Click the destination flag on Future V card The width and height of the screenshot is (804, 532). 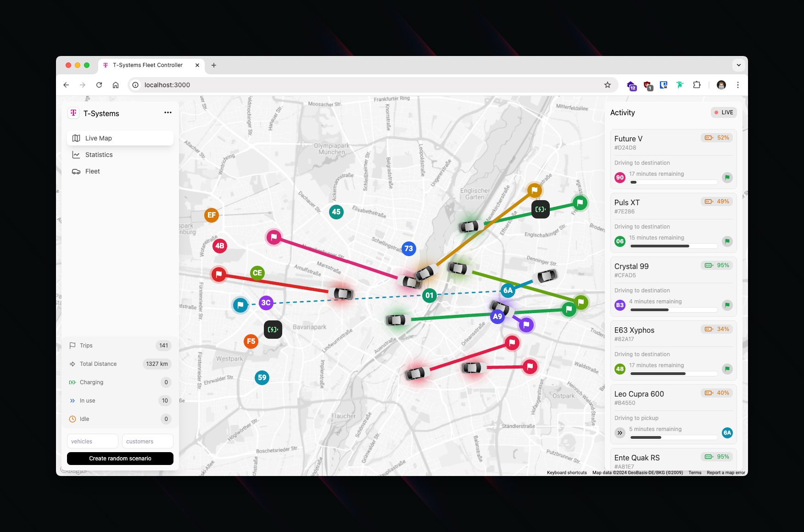(x=727, y=178)
